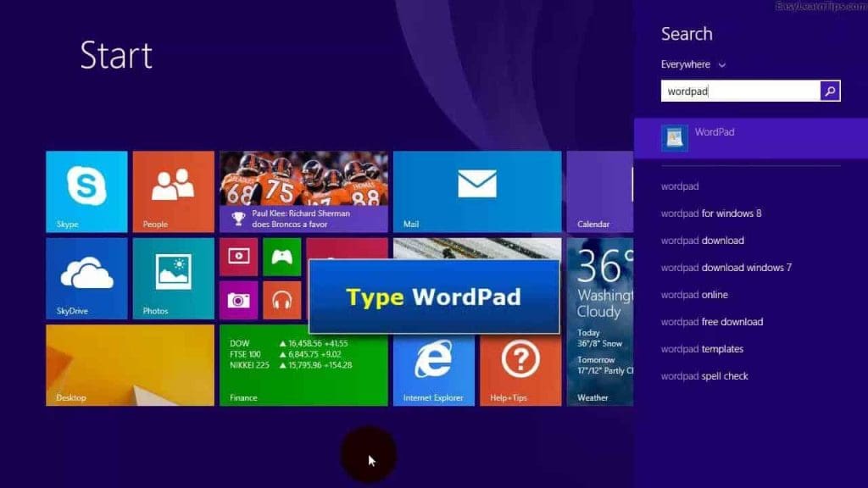Choose the wordpad spell check suggestion

click(704, 375)
